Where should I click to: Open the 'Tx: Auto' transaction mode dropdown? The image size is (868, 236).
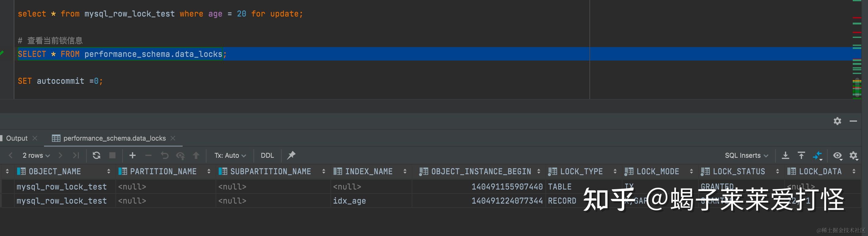pos(230,155)
